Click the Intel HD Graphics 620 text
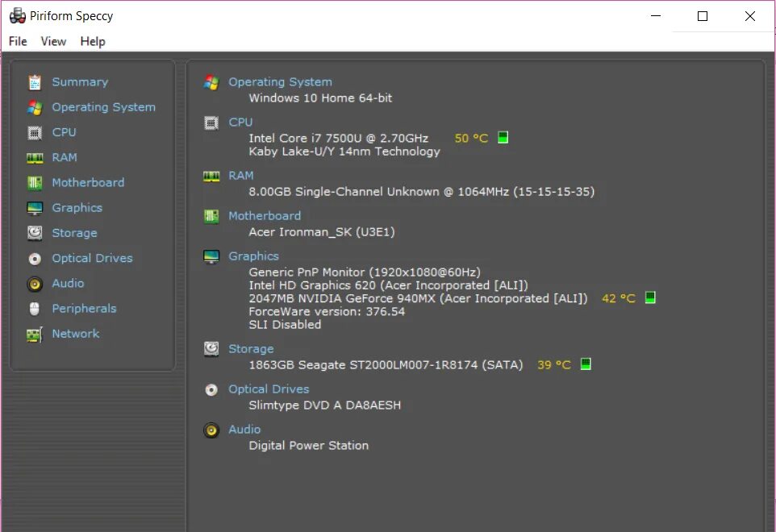776x532 pixels. [389, 286]
